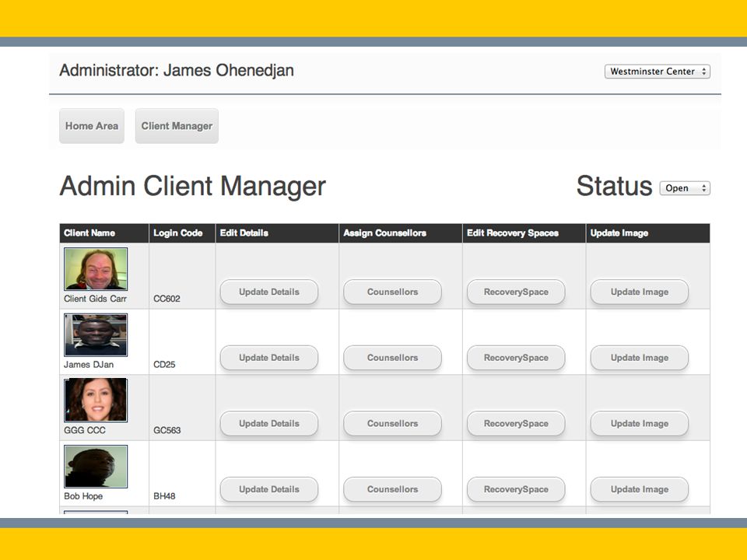This screenshot has width=747, height=560.
Task: Click Update Details for James DJan
Action: (268, 358)
